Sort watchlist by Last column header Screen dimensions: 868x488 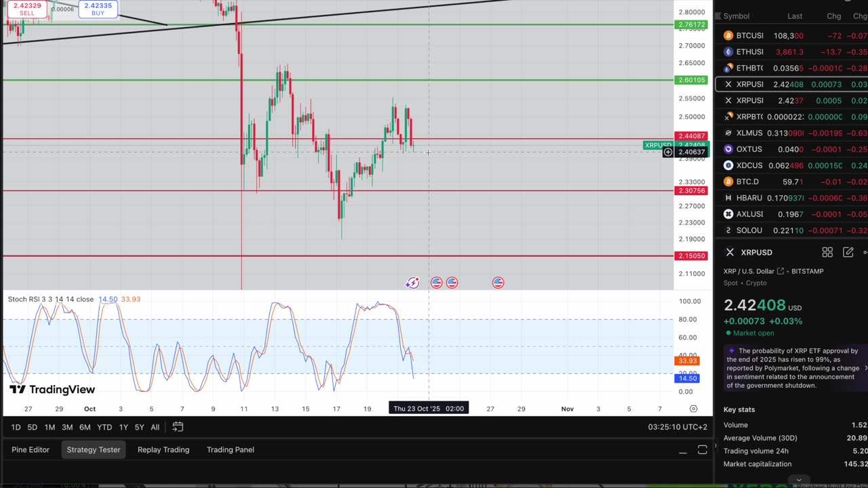pyautogui.click(x=795, y=16)
